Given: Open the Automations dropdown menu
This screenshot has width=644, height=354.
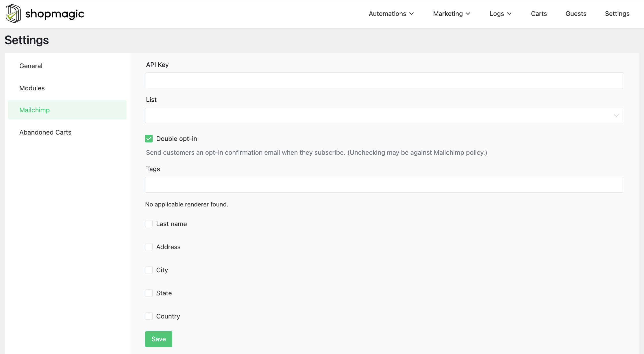Looking at the screenshot, I should coord(391,14).
